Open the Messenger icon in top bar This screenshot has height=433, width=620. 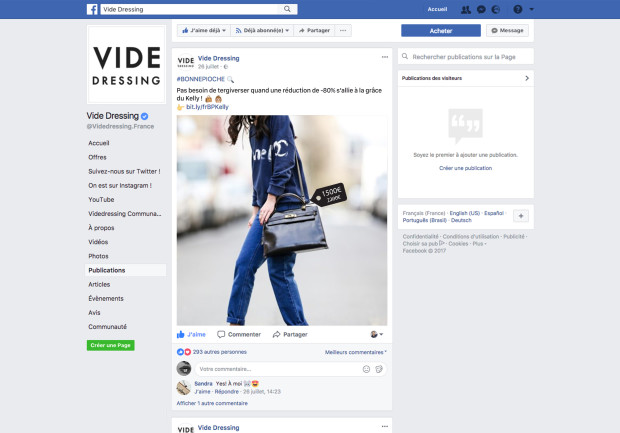pyautogui.click(x=482, y=9)
